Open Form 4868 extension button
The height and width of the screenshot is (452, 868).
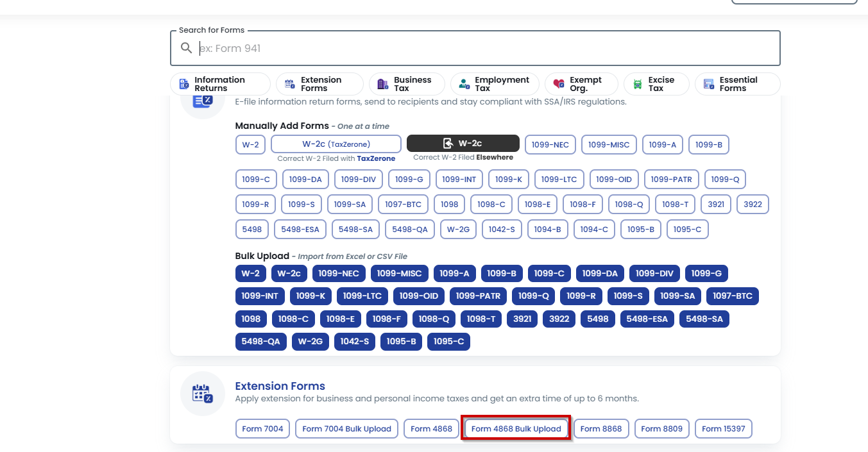pos(431,428)
